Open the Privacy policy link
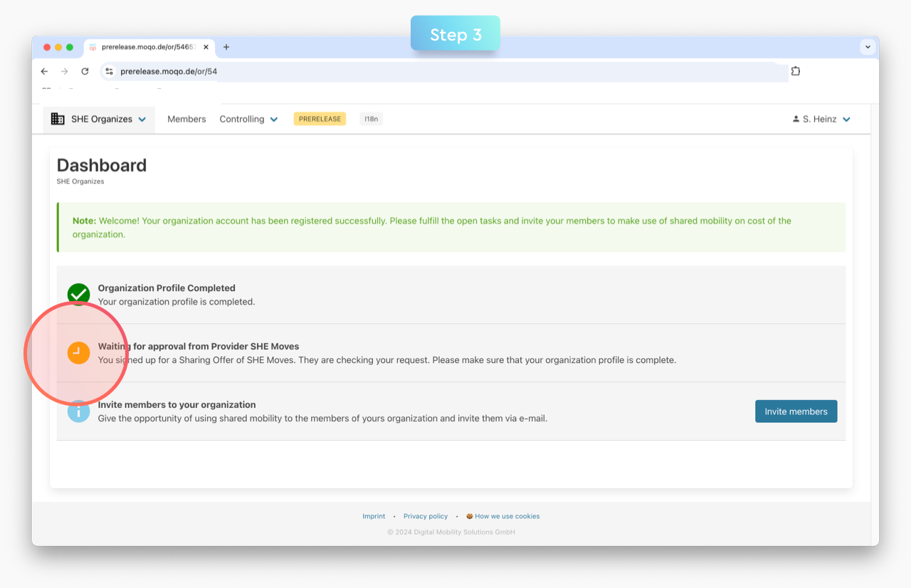This screenshot has width=911, height=588. click(426, 516)
